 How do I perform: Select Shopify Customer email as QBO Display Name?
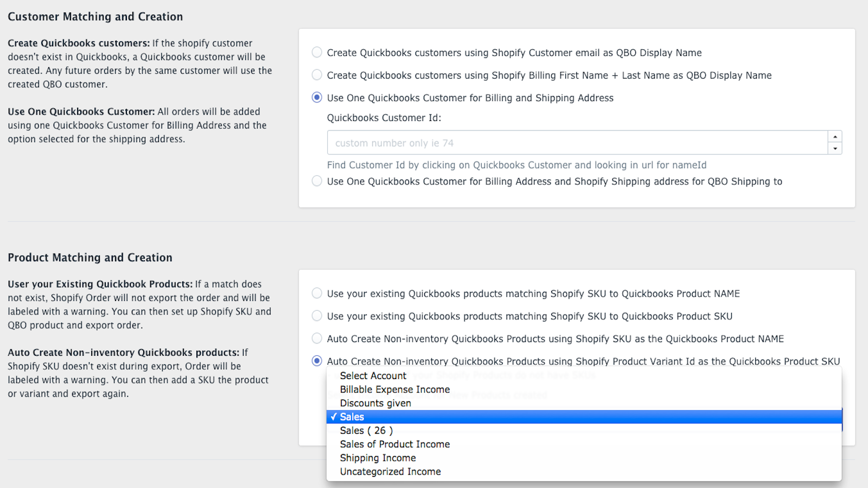(x=317, y=53)
